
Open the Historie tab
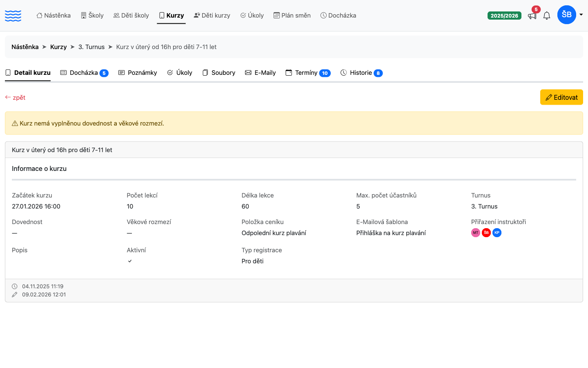(x=361, y=73)
